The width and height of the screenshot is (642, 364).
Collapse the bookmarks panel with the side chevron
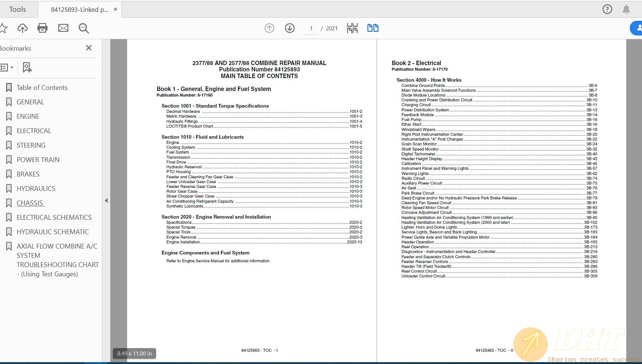pyautogui.click(x=106, y=200)
